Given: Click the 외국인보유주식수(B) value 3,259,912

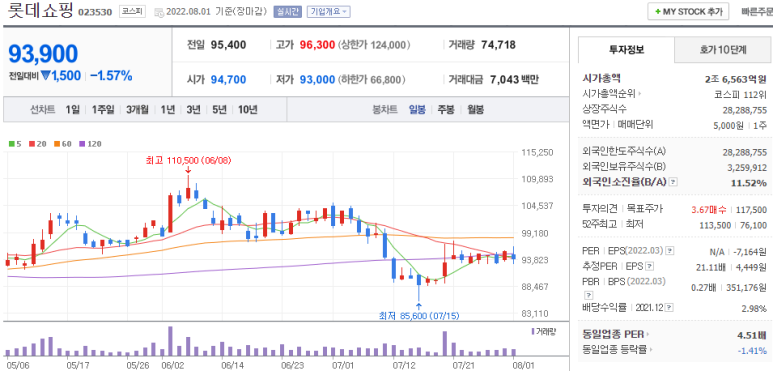Looking at the screenshot, I should 746,168.
